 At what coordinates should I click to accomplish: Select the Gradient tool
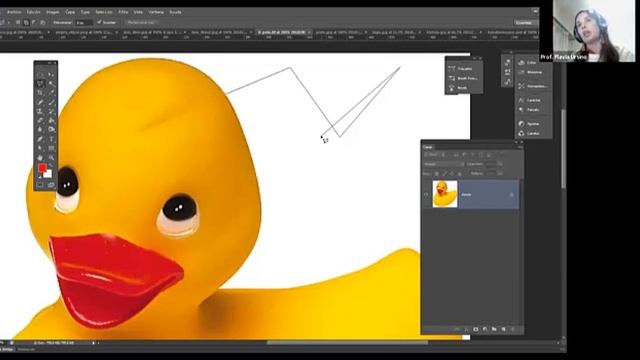click(51, 120)
